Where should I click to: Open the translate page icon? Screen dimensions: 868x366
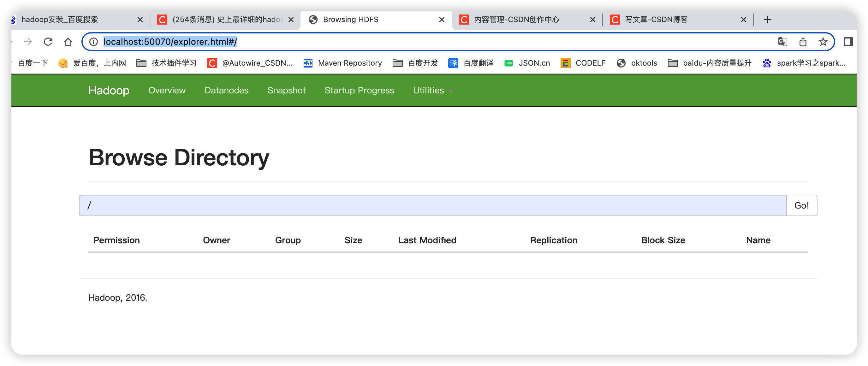(782, 42)
